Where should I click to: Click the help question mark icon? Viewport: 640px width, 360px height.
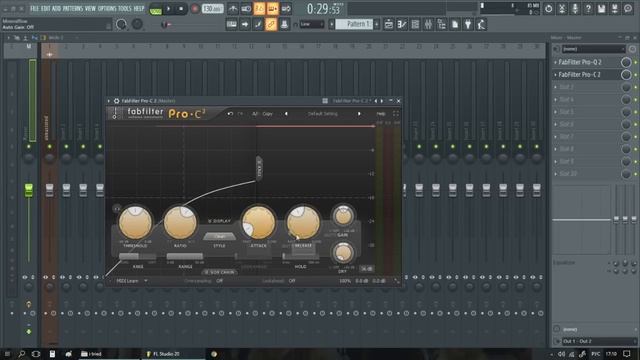tap(588, 9)
